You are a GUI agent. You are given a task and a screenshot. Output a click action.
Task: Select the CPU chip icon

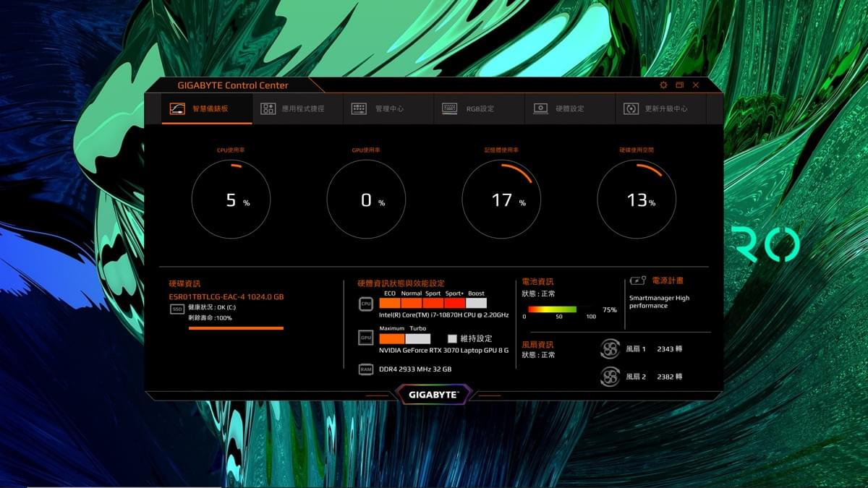pyautogui.click(x=366, y=304)
